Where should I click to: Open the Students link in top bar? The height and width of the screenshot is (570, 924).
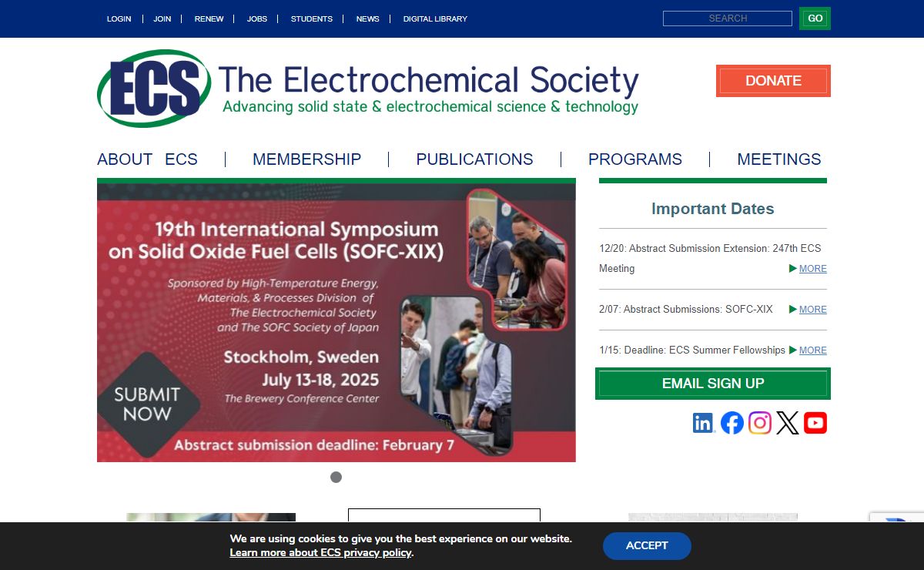[312, 18]
